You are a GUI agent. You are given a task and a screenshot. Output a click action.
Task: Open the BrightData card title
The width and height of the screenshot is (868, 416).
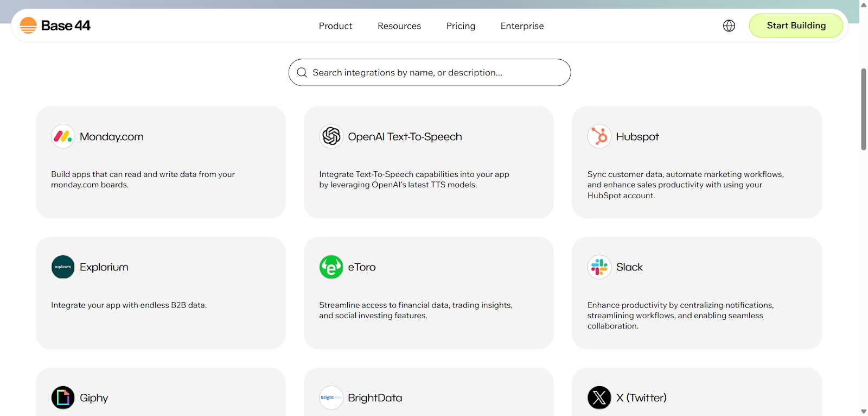click(x=375, y=398)
